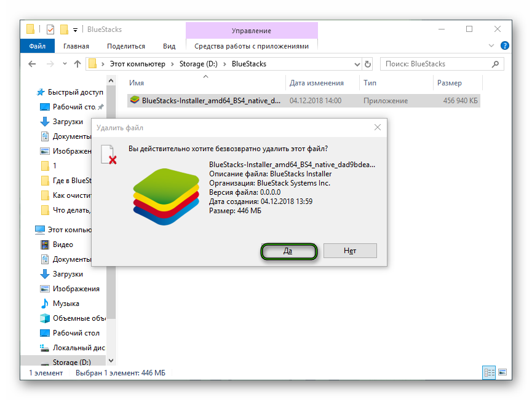The width and height of the screenshot is (532, 400).
Task: Click the New folder quick access icon
Action: [x=64, y=29]
